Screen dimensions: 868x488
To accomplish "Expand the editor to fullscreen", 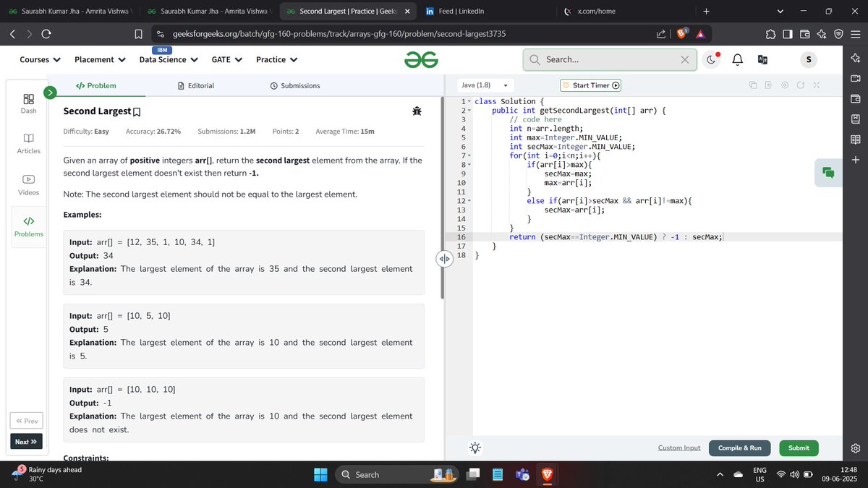I will [817, 85].
